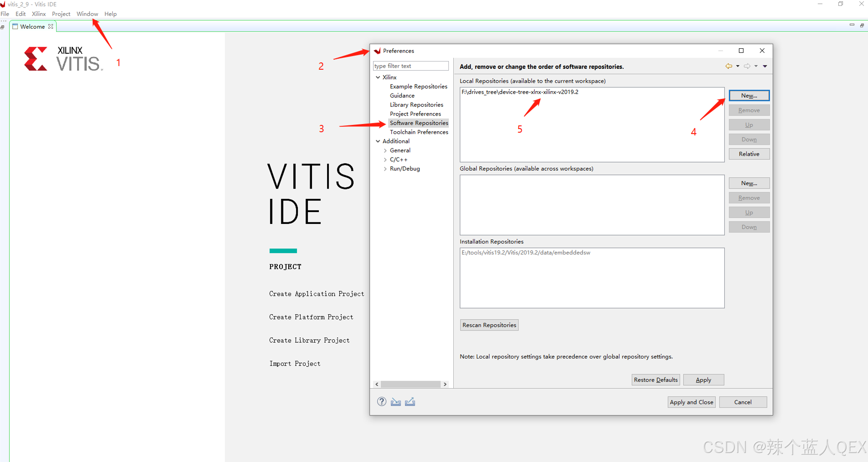
Task: Click the Preferences help question mark icon
Action: click(382, 401)
